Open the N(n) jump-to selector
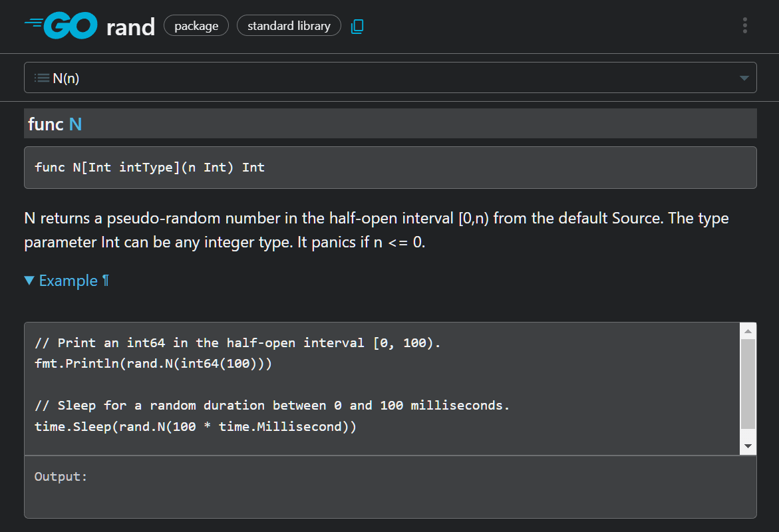The width and height of the screenshot is (779, 532). (390, 78)
